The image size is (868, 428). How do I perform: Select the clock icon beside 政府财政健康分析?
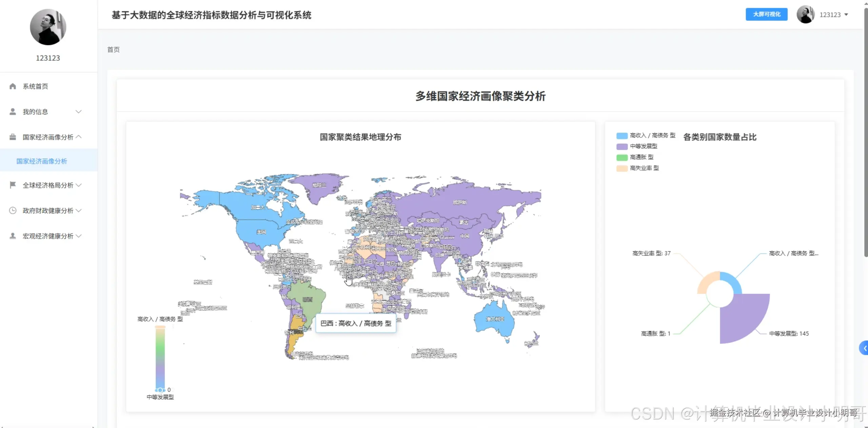[x=13, y=210]
